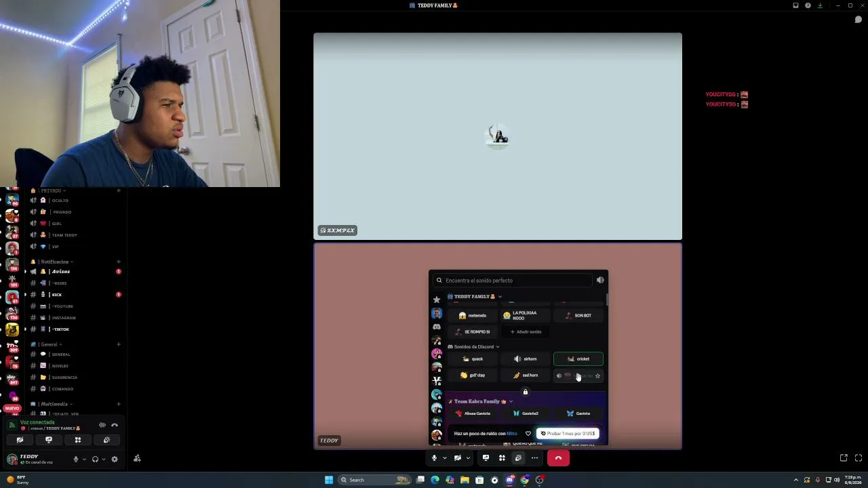The height and width of the screenshot is (488, 868).
Task: Play the 'SON BOT' sound
Action: point(578,316)
